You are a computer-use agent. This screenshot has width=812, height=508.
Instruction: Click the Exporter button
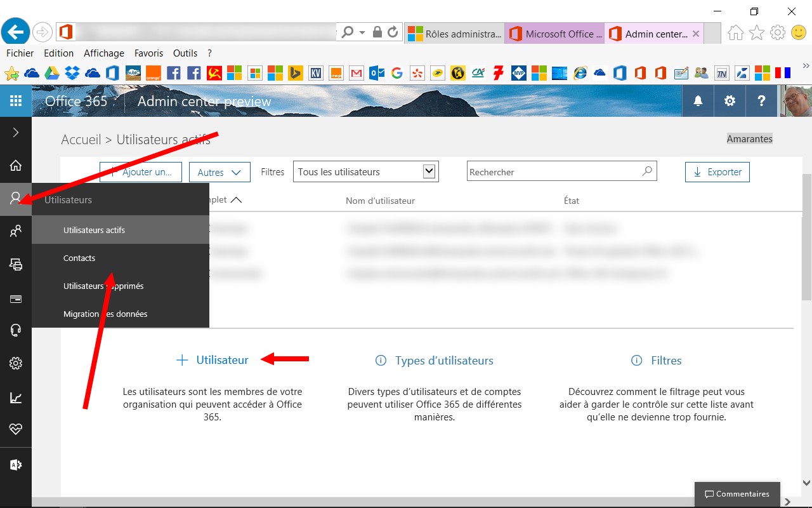point(717,172)
